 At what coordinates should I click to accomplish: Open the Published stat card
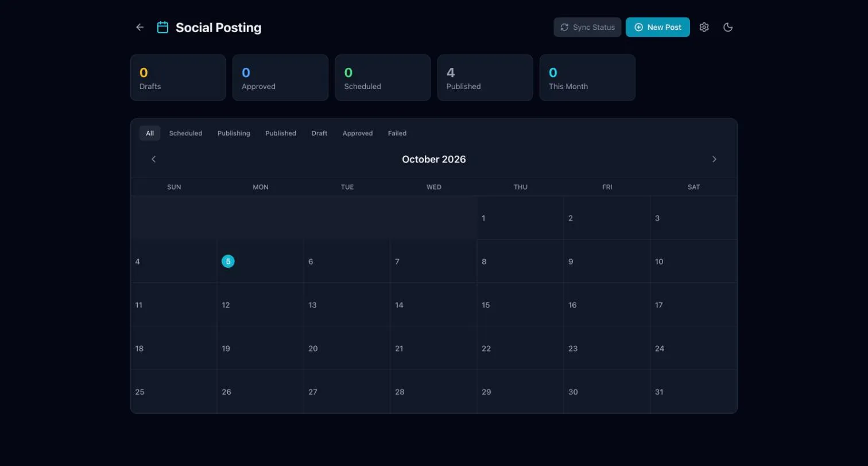[x=485, y=78]
